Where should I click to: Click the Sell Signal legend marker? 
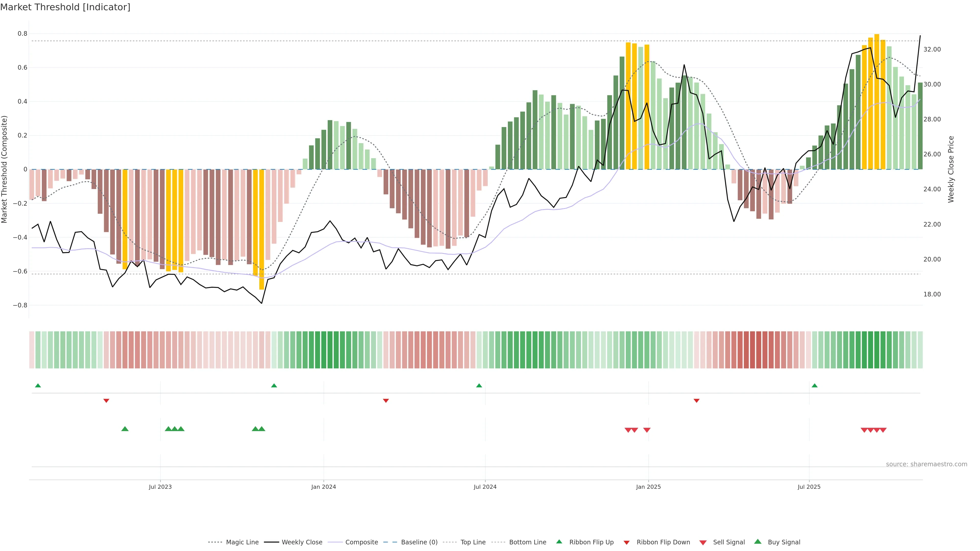703,543
